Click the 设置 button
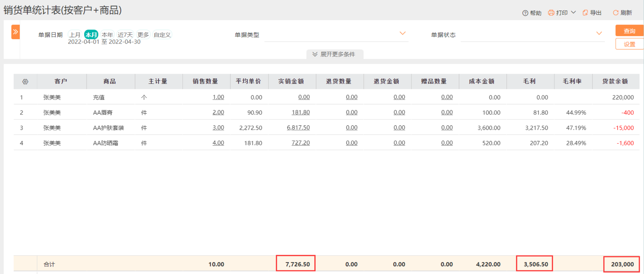The image size is (644, 274). 629,44
